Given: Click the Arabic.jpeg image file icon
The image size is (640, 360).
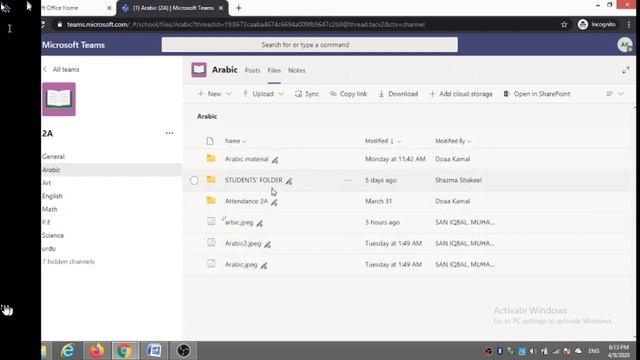Looking at the screenshot, I should 211,264.
